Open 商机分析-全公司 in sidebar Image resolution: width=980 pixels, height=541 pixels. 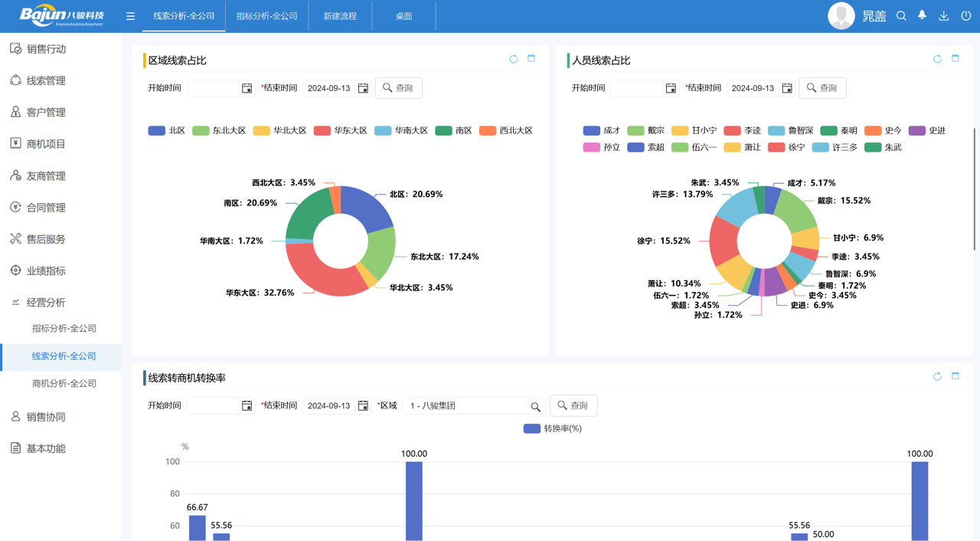coord(64,383)
